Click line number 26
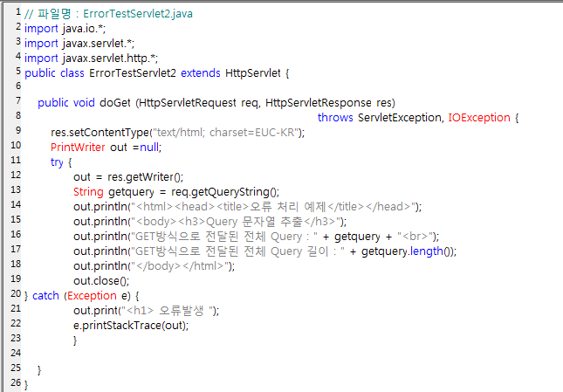The image size is (563, 392). pos(16,382)
